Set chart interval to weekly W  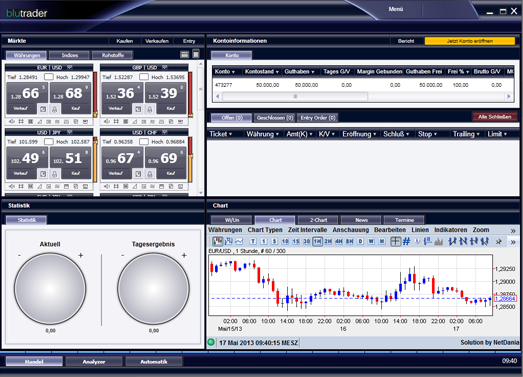[371, 241]
